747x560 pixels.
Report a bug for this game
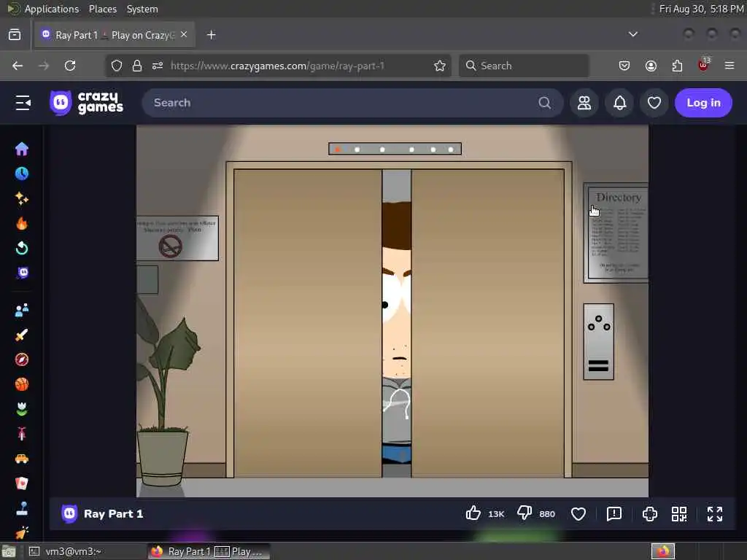pos(614,514)
